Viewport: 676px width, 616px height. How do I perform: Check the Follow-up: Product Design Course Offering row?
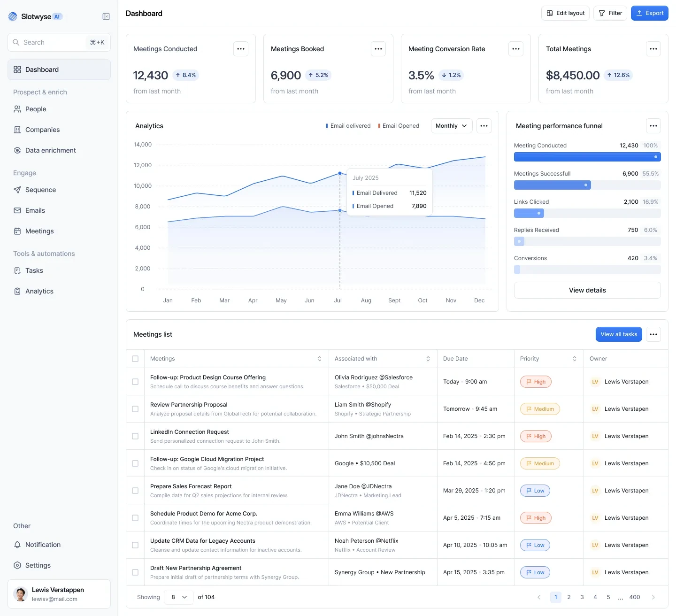(x=135, y=382)
